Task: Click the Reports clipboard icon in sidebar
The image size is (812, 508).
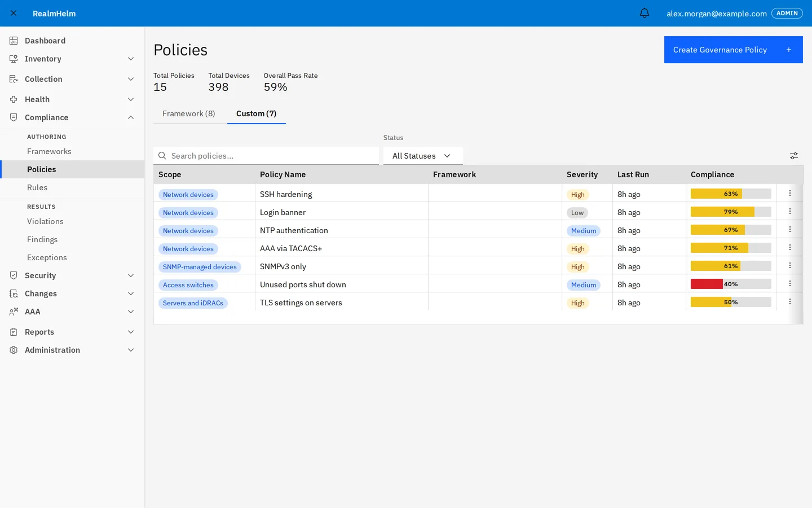Action: (14, 332)
